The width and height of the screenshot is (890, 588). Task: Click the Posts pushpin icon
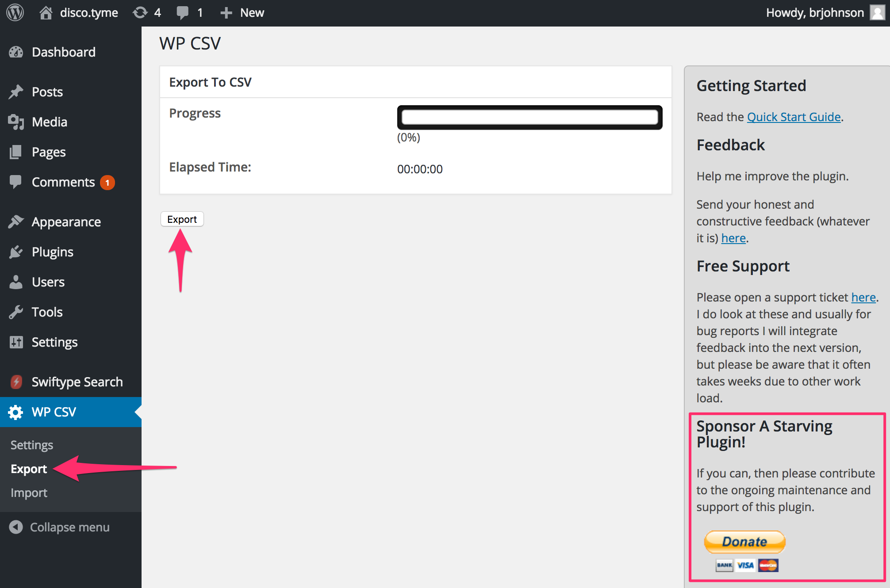click(16, 92)
